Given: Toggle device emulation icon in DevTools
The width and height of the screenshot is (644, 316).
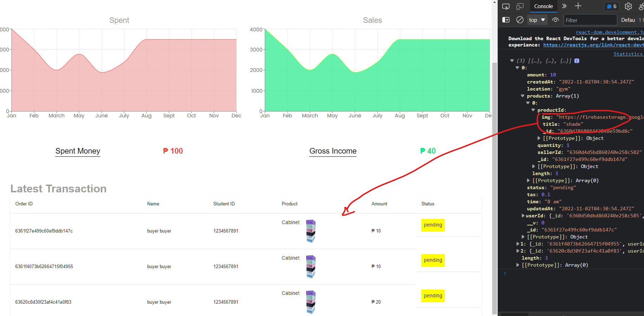Looking at the screenshot, I should click(520, 6).
